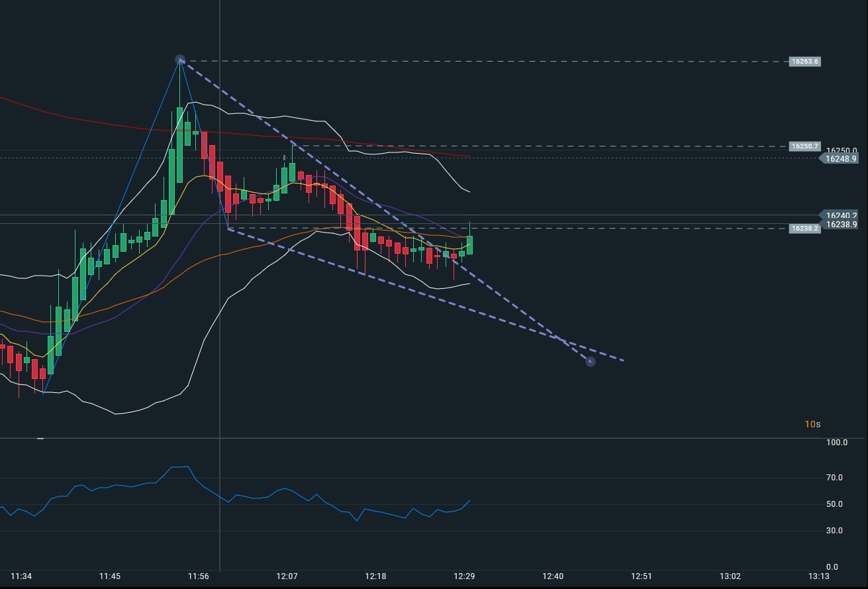
Task: Click the 12:51 time axis label
Action: 642,576
